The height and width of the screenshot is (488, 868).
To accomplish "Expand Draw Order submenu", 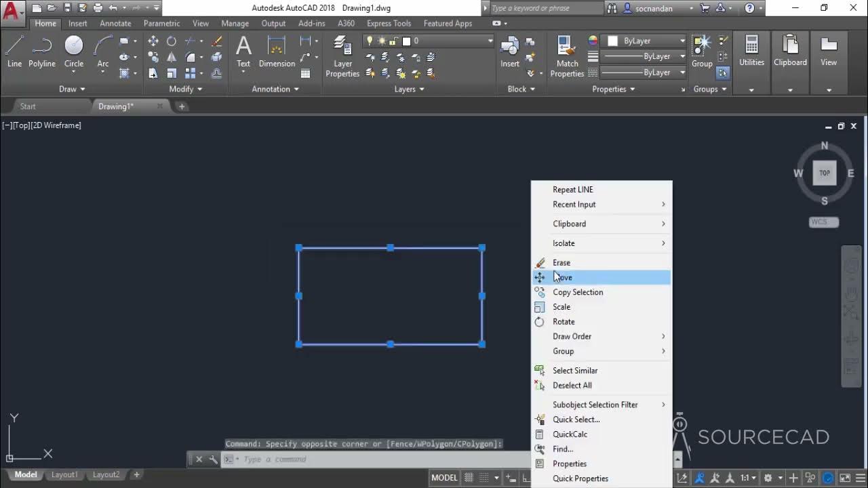I will coord(602,336).
